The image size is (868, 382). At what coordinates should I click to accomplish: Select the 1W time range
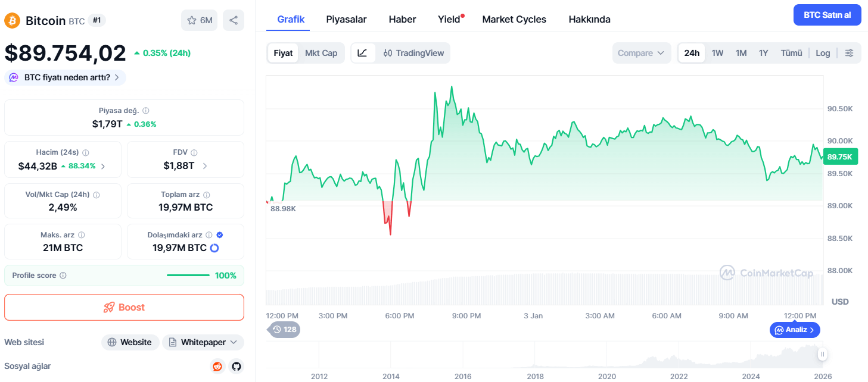[x=717, y=53]
